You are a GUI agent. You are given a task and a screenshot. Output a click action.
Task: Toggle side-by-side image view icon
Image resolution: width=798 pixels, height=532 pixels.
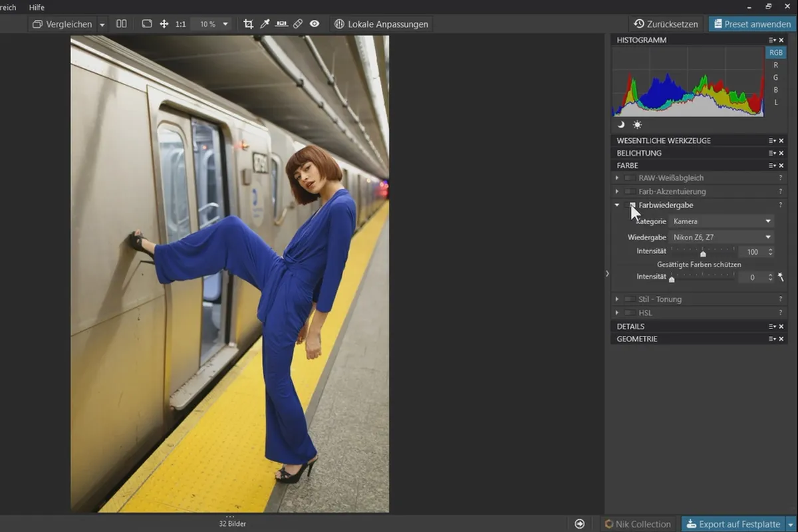[122, 24]
